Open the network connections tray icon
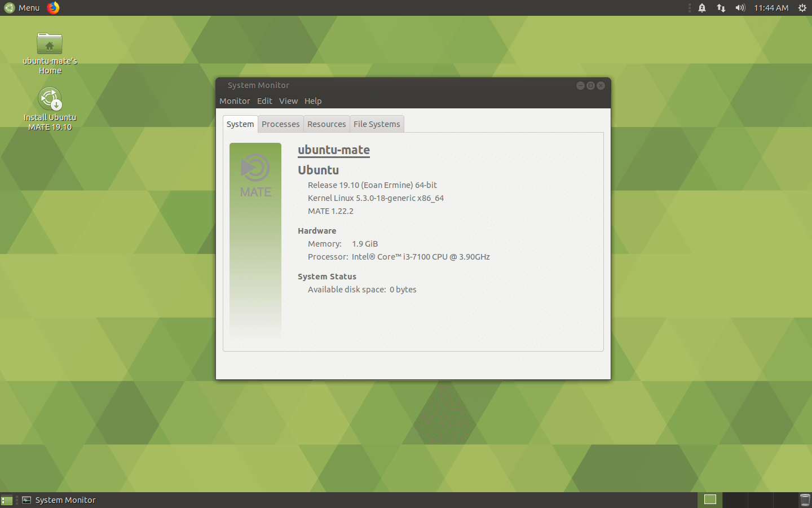The height and width of the screenshot is (508, 812). click(721, 8)
